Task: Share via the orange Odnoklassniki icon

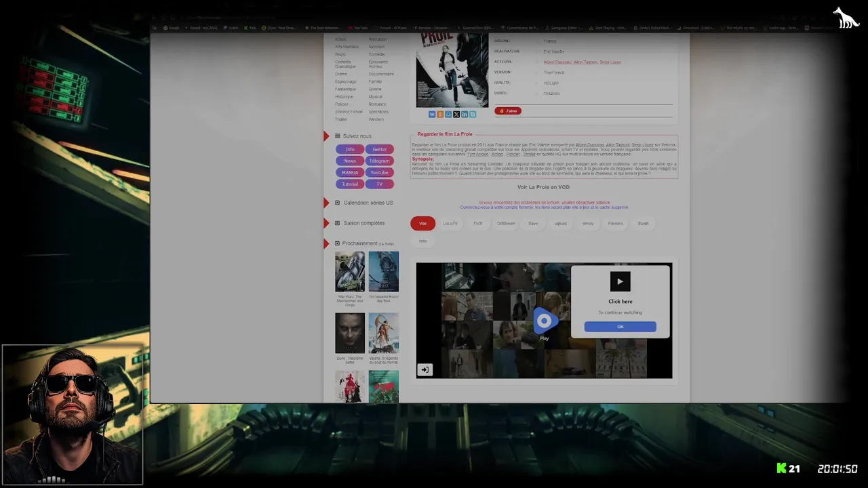Action: (440, 115)
